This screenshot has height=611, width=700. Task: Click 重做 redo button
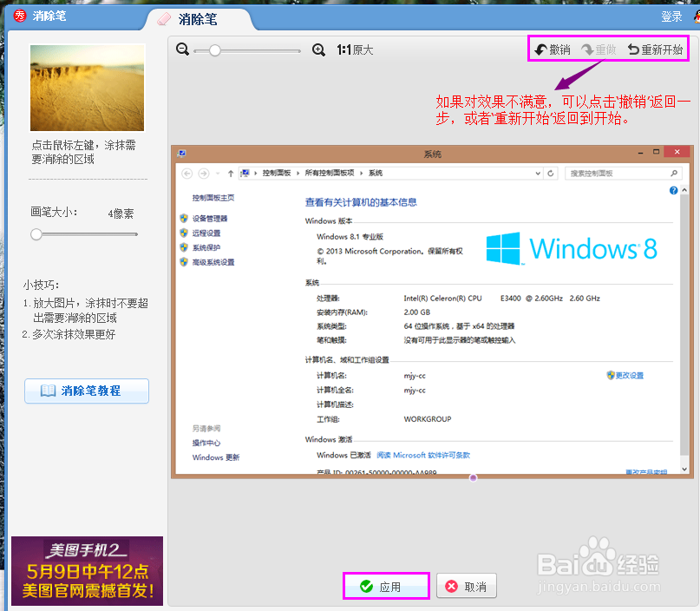point(599,49)
